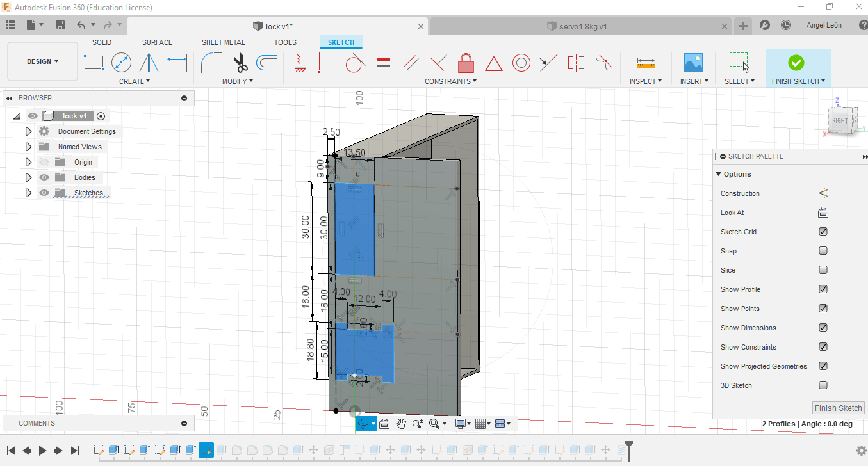
Task: Uncheck Show Dimensions in Sketch Palette
Action: point(823,328)
